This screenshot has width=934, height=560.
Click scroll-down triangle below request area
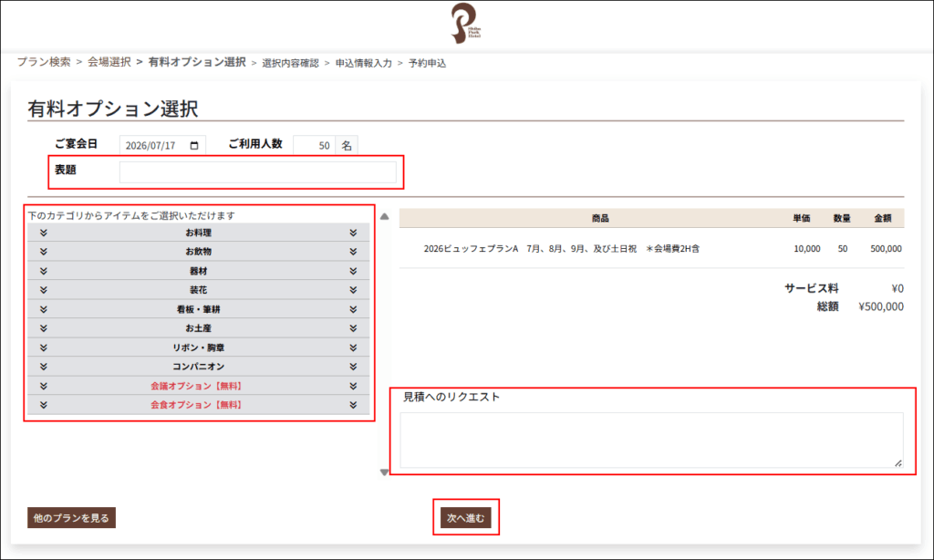(x=384, y=472)
